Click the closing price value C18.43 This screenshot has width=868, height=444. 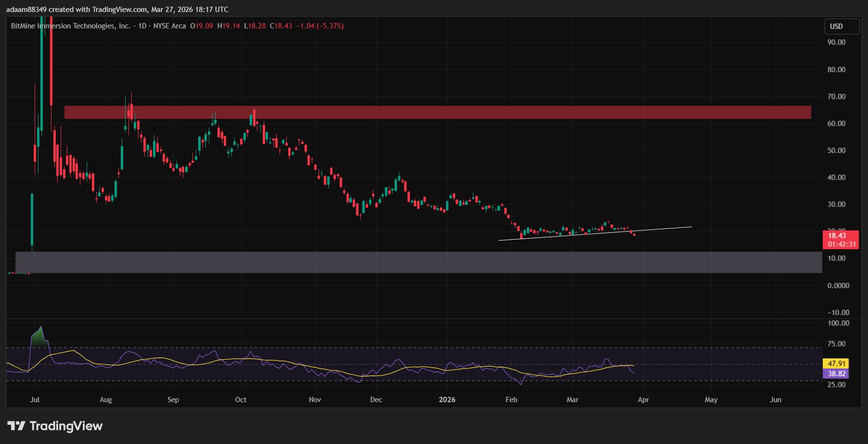(x=281, y=26)
